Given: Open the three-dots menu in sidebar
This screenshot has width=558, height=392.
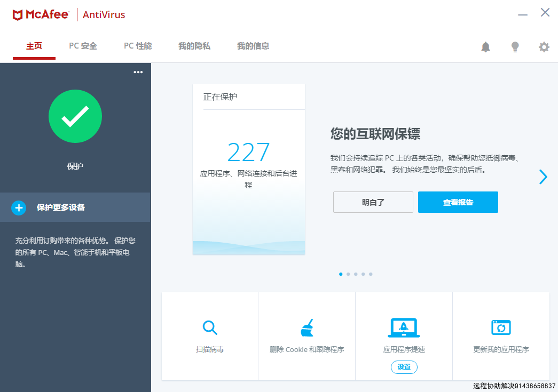Looking at the screenshot, I should [138, 72].
